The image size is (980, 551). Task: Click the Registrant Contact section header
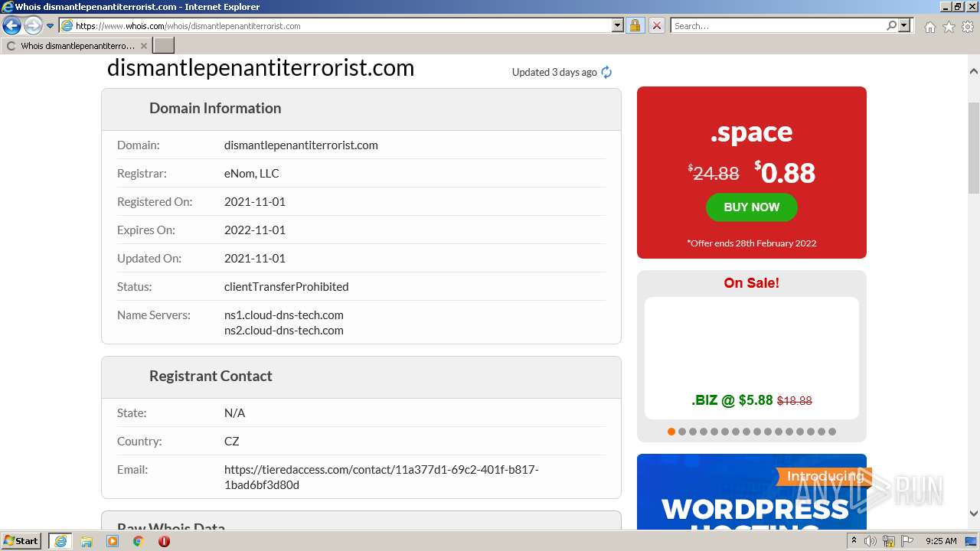361,377
